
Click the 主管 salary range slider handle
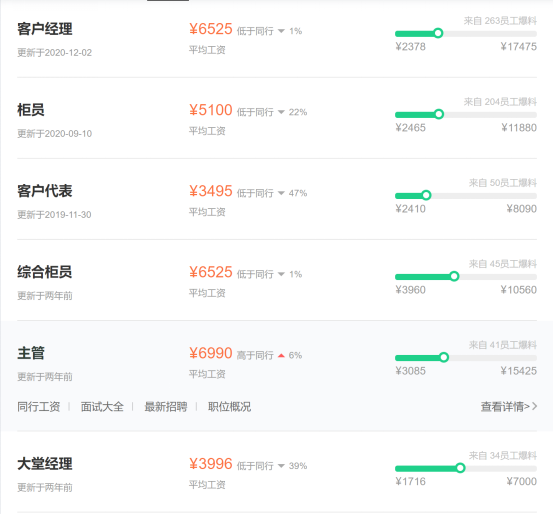click(x=444, y=357)
